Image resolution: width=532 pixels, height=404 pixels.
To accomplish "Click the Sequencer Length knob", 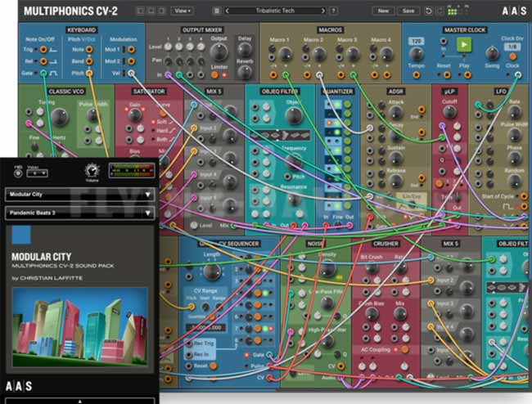I will click(212, 272).
